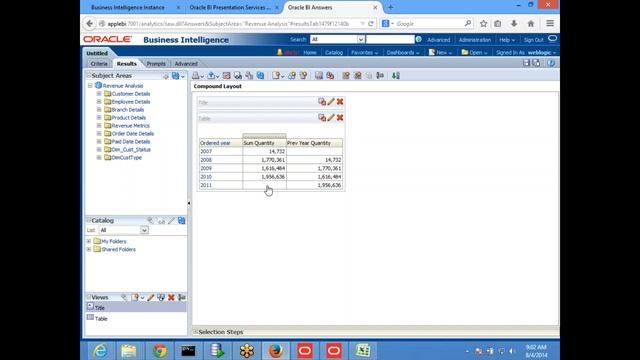Edit the Table view with pencil icon
The image size is (640, 360).
331,118
